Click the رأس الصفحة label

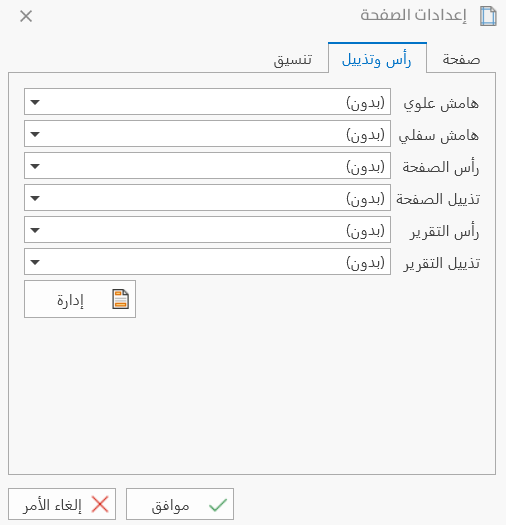pos(441,167)
